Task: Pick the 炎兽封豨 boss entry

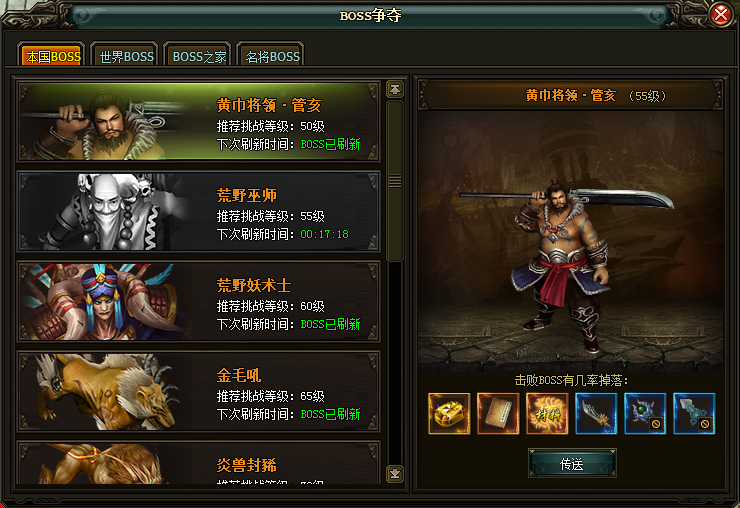Action: coord(199,463)
